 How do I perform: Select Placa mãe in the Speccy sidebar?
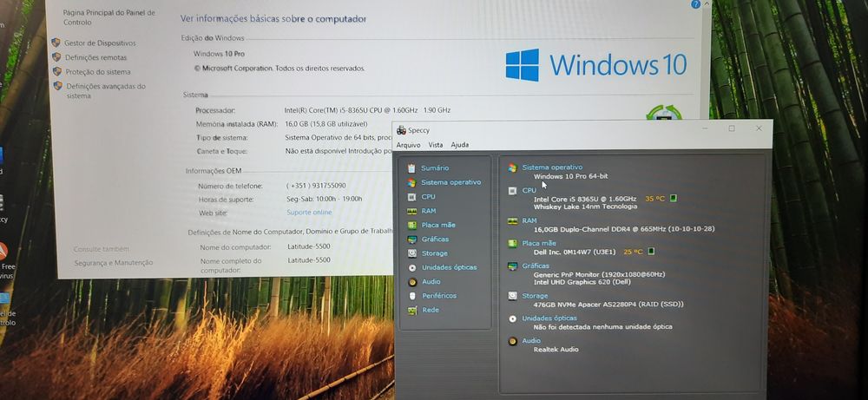[437, 226]
